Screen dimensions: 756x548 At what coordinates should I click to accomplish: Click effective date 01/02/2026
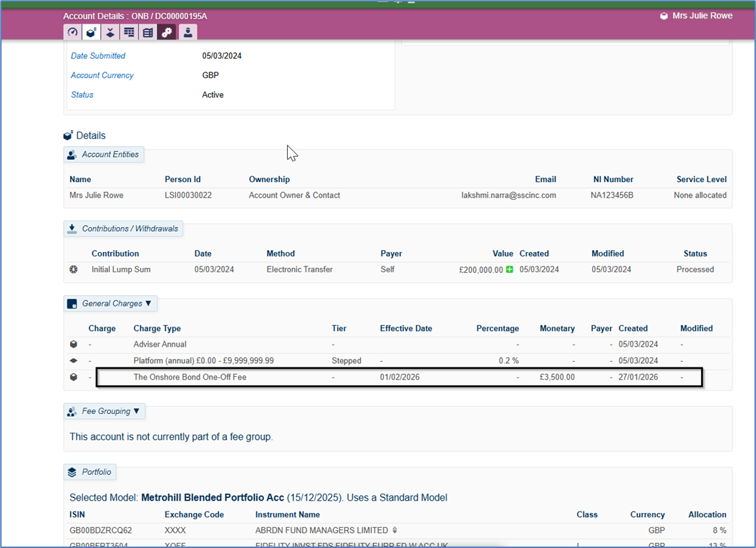click(x=399, y=377)
